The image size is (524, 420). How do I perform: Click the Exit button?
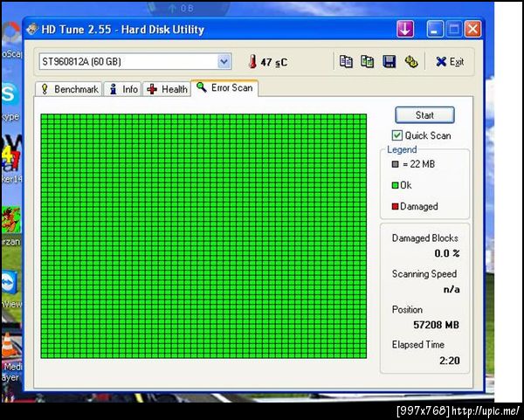pyautogui.click(x=450, y=61)
